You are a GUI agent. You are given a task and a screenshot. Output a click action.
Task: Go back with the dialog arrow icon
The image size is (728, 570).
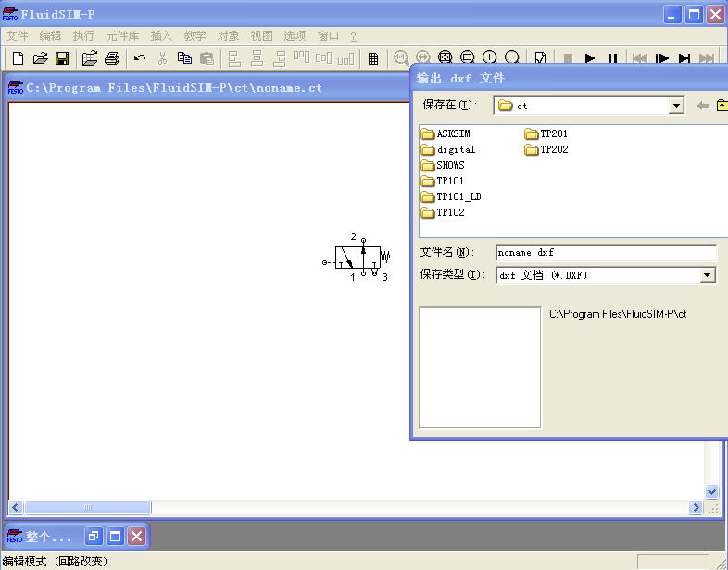(703, 106)
